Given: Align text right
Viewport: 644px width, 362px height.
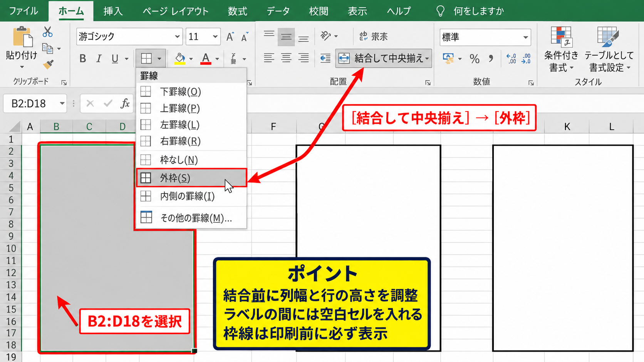Looking at the screenshot, I should [304, 58].
